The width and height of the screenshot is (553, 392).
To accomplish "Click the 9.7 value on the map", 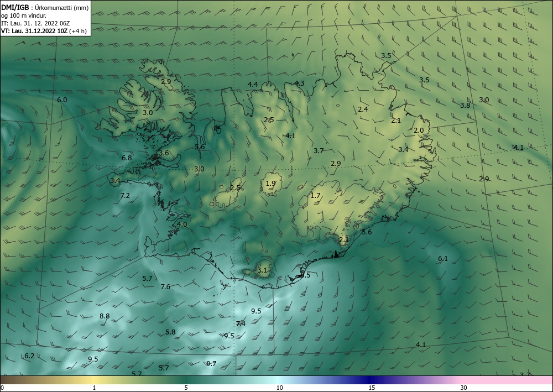I will point(211,364).
